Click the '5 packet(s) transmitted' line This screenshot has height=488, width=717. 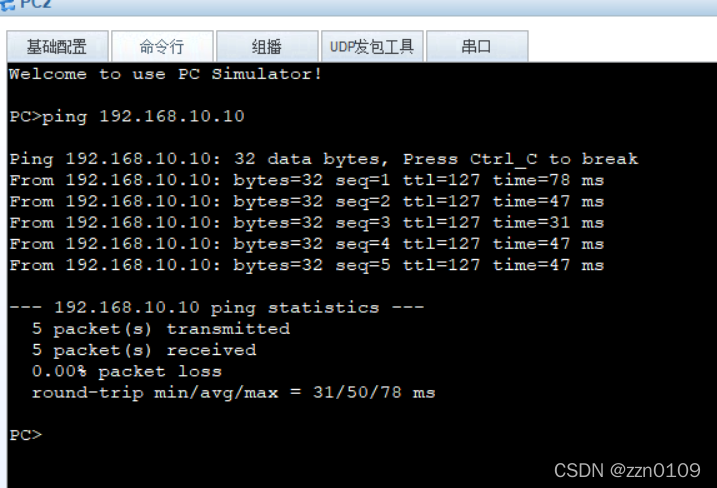(161, 329)
